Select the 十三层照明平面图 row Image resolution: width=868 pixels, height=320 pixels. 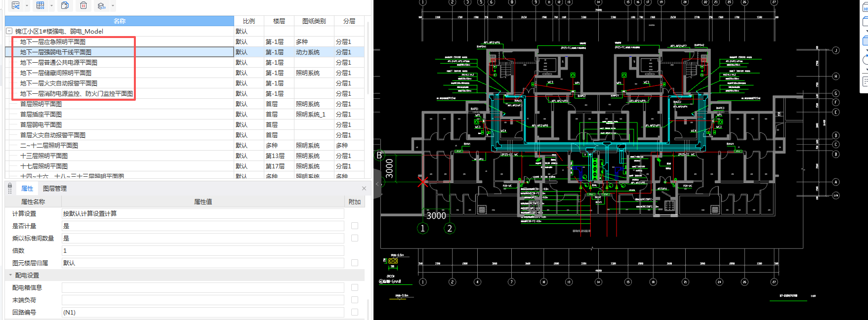pyautogui.click(x=184, y=156)
